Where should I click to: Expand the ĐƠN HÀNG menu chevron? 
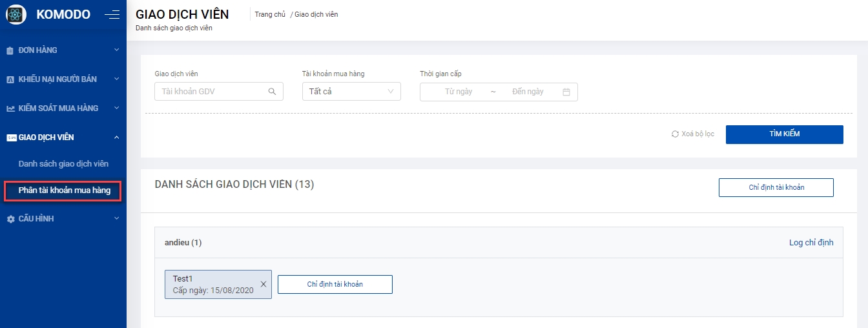pos(116,50)
